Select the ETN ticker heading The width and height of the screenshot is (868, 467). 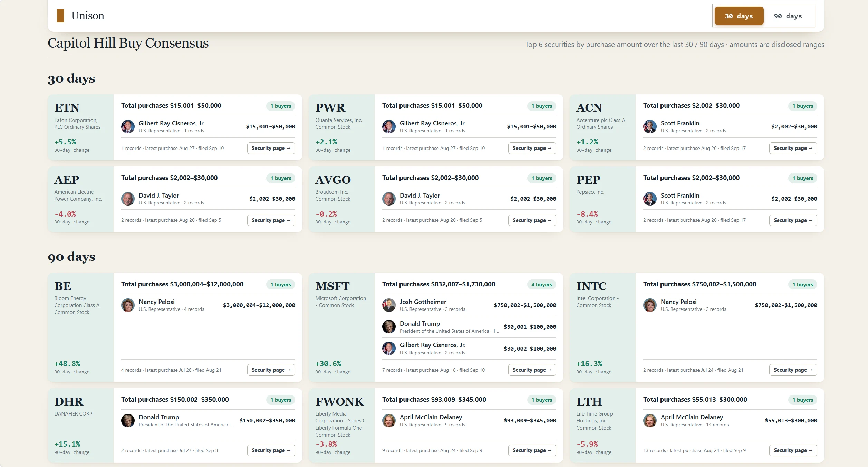tap(67, 108)
